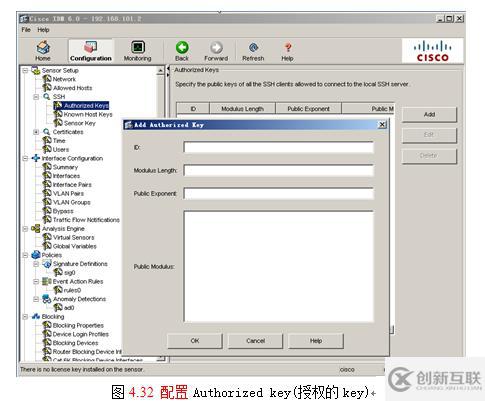Confirm the dialog with OK button
This screenshot has height=401, width=485.
tap(195, 341)
